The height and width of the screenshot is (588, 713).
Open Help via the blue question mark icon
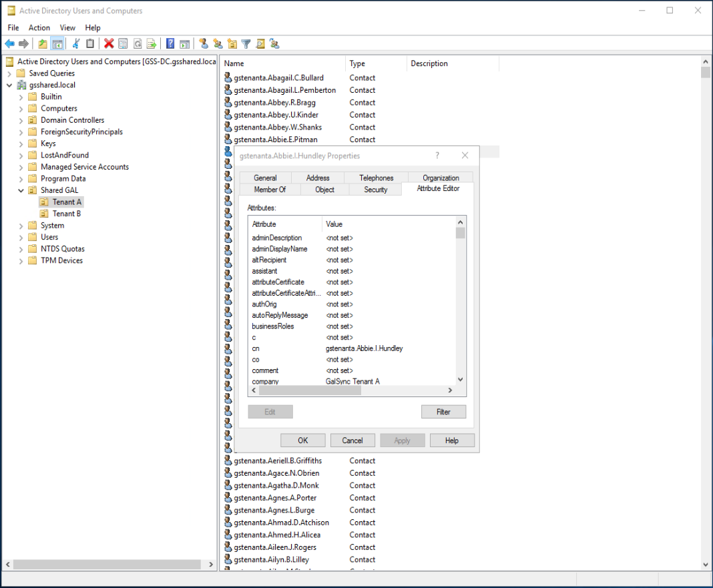pos(170,44)
